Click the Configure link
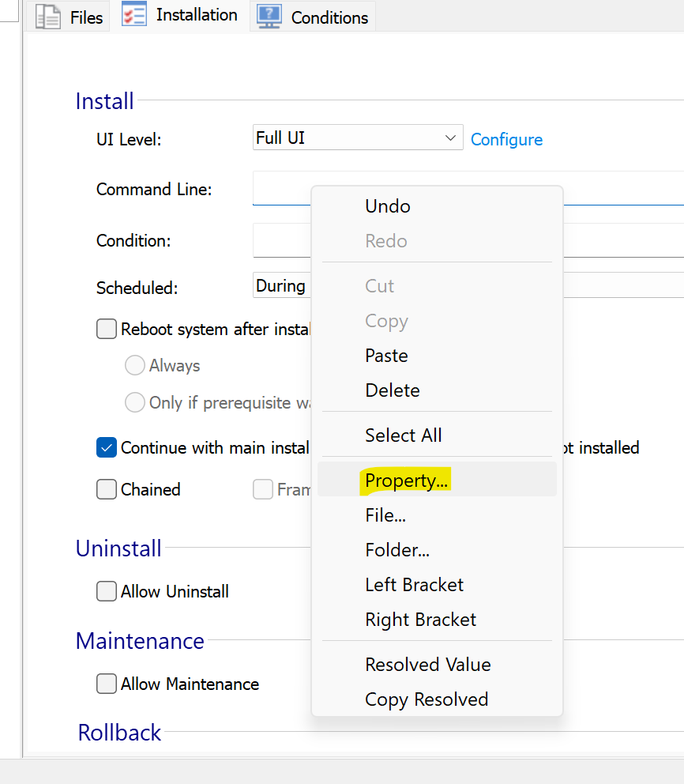 pyautogui.click(x=506, y=140)
